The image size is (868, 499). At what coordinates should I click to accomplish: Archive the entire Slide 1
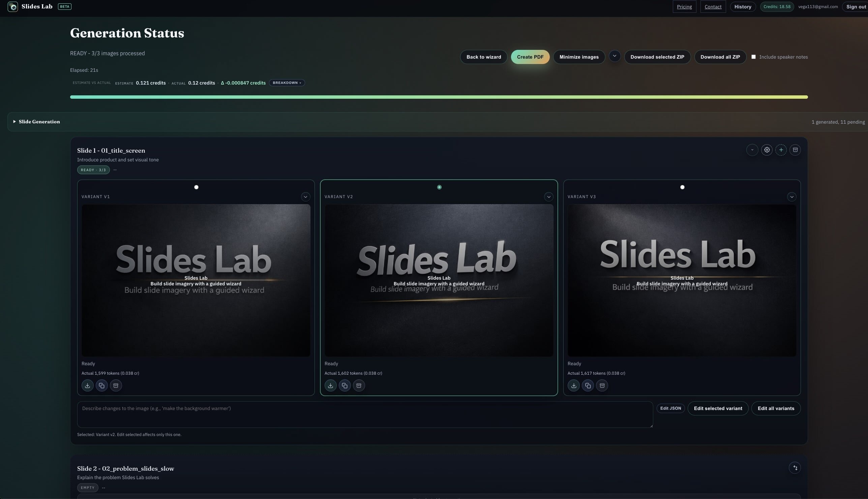(795, 150)
